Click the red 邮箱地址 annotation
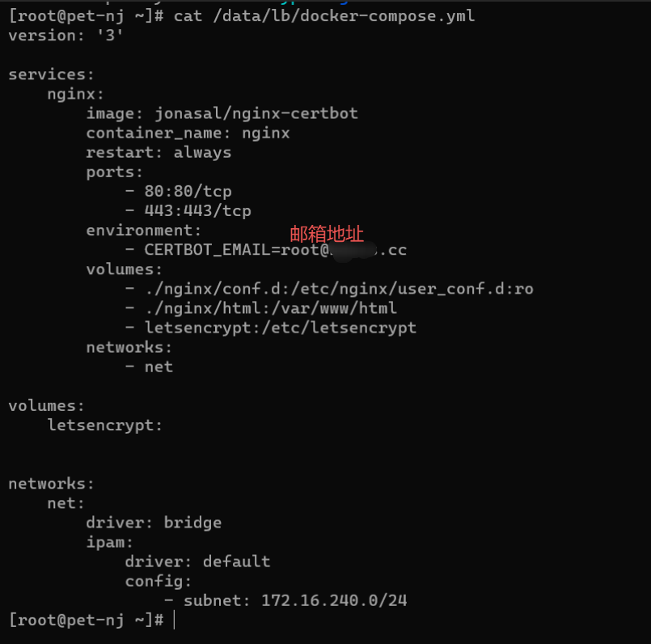The height and width of the screenshot is (644, 651). 327,234
